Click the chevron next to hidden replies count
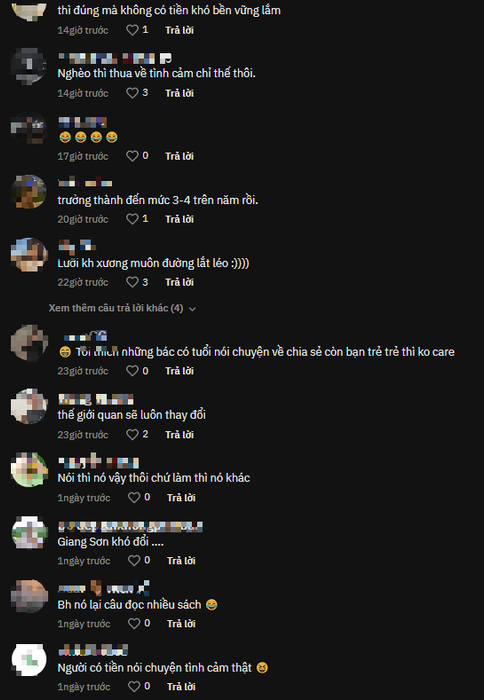The width and height of the screenshot is (484, 700). (192, 308)
